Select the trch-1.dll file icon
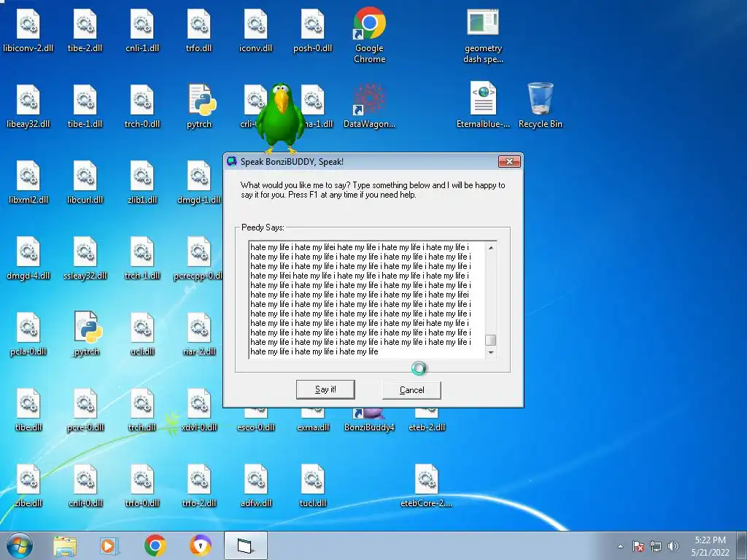 pos(142,257)
